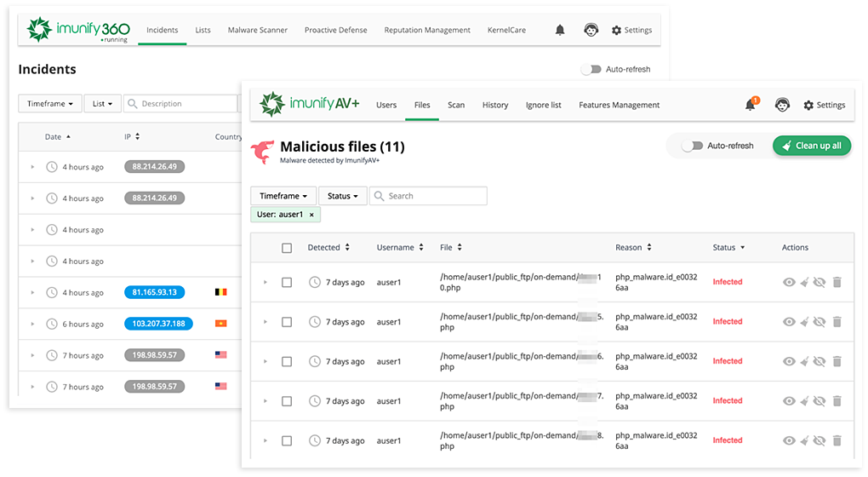Open ImunifyAV+ notification bell with badge
The image size is (868, 477).
pyautogui.click(x=751, y=104)
